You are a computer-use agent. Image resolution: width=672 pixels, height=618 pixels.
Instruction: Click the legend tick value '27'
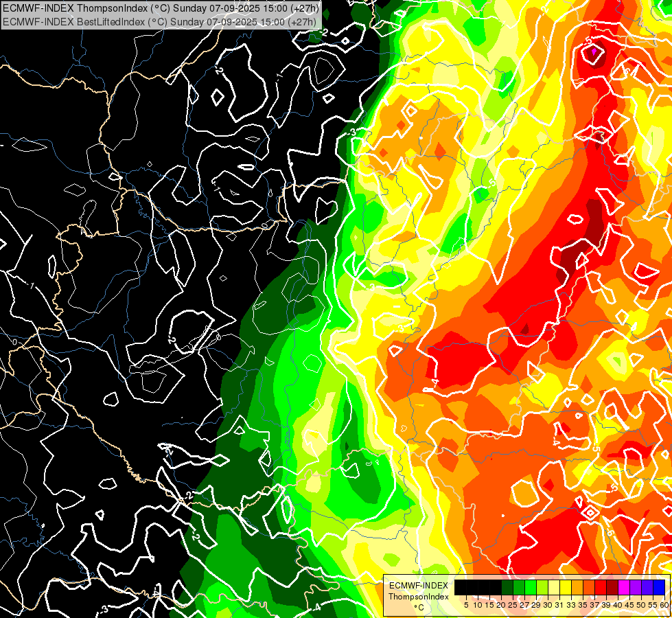[x=524, y=605]
